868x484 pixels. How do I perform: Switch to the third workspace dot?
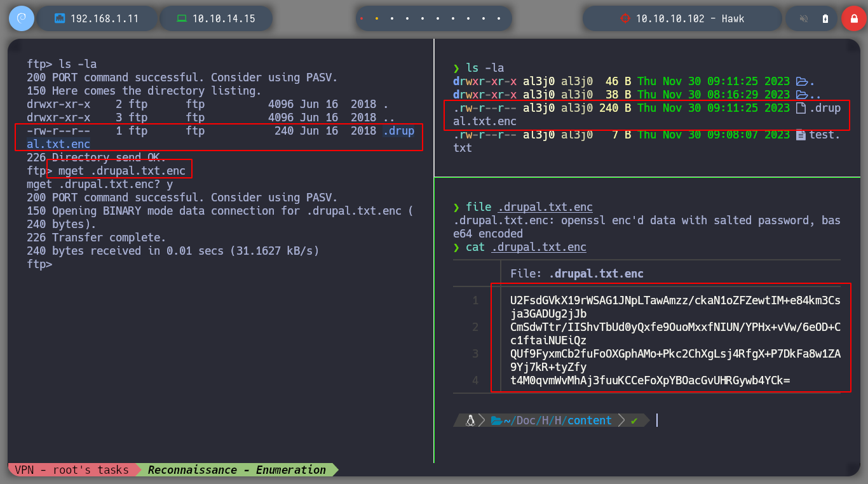(x=392, y=19)
